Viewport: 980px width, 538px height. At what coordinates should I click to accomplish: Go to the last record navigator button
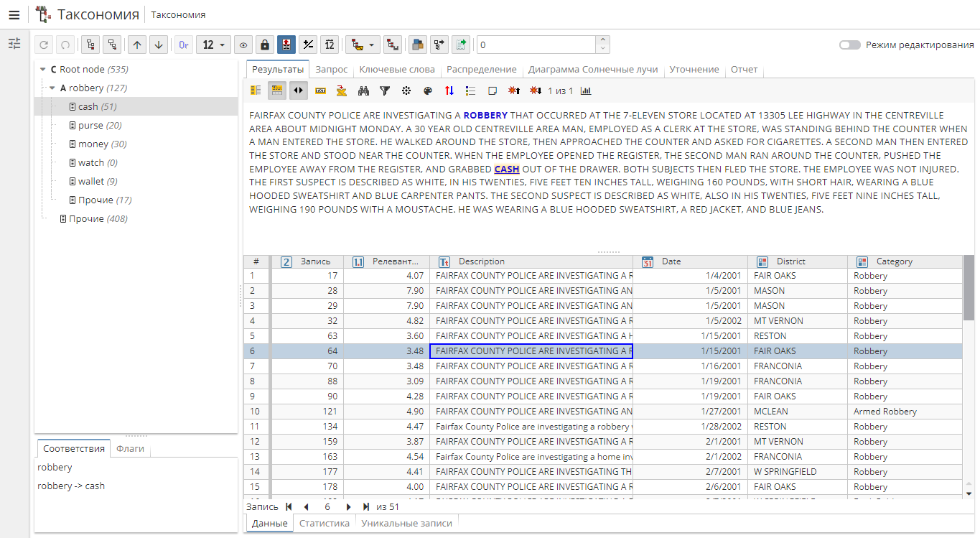coord(366,506)
